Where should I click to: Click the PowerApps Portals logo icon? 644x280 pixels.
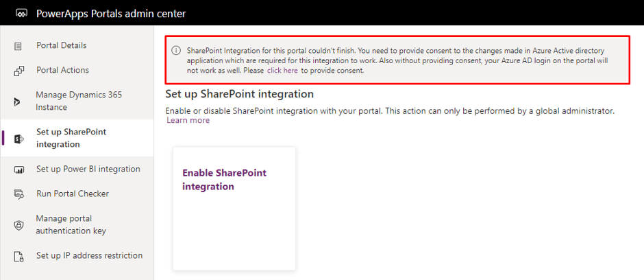[21, 14]
